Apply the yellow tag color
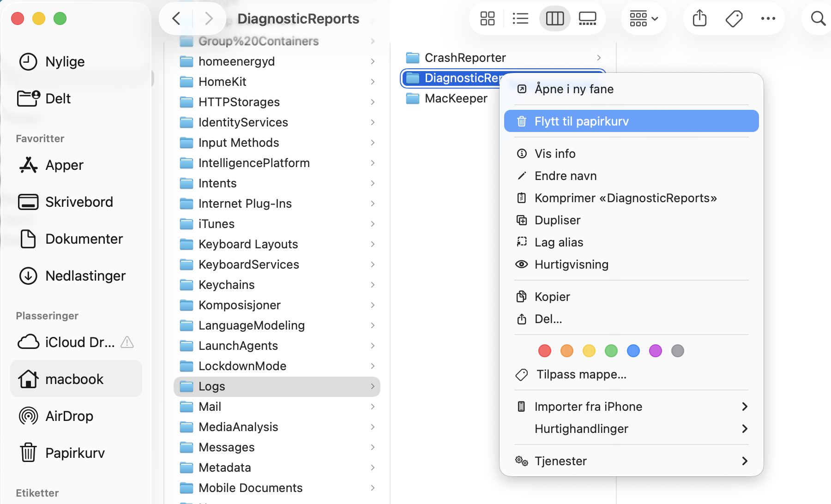831x504 pixels. pos(589,351)
